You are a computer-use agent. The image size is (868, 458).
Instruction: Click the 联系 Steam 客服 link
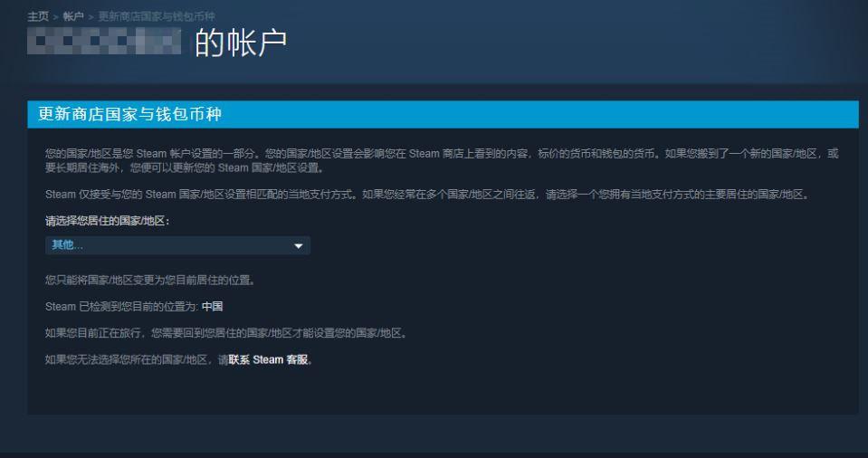tap(269, 360)
